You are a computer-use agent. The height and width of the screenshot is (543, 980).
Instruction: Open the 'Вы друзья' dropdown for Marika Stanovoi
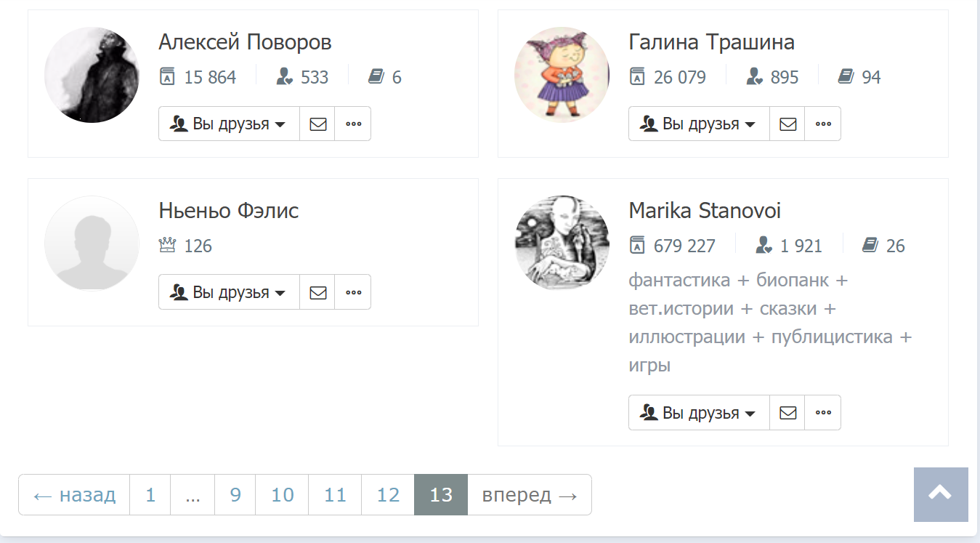699,413
